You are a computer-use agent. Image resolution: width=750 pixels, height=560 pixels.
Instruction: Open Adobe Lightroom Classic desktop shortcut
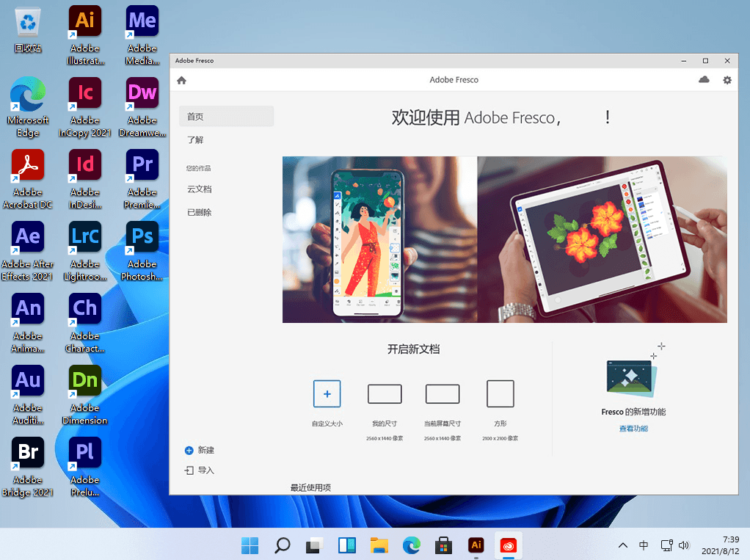tap(85, 251)
